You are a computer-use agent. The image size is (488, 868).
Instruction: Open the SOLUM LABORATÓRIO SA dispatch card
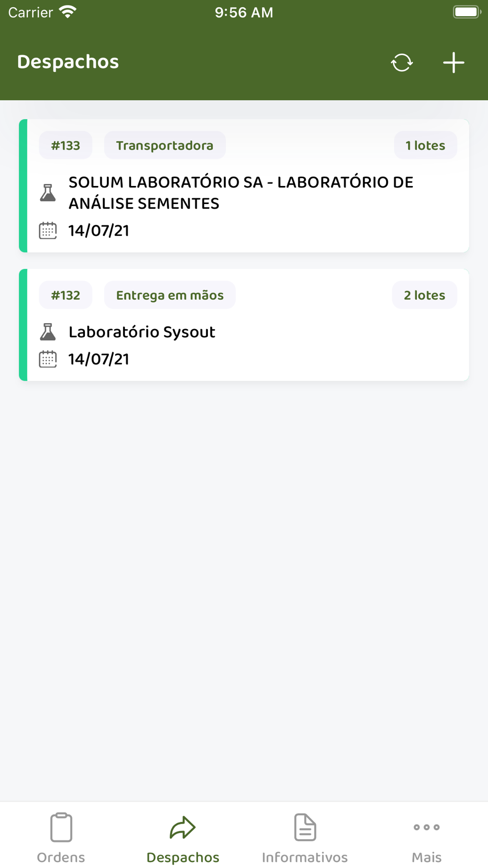(x=244, y=186)
